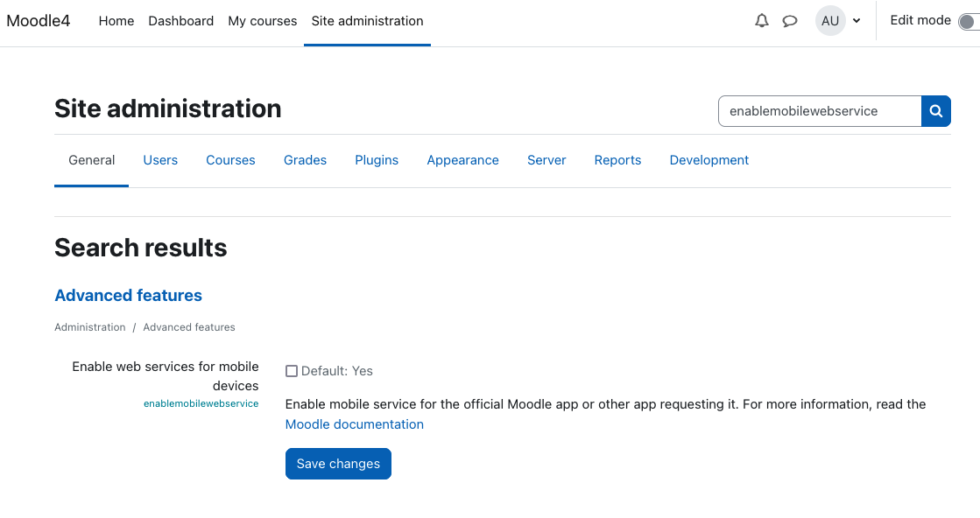This screenshot has height=518, width=980.
Task: Open My courses in top navigation
Action: (263, 21)
